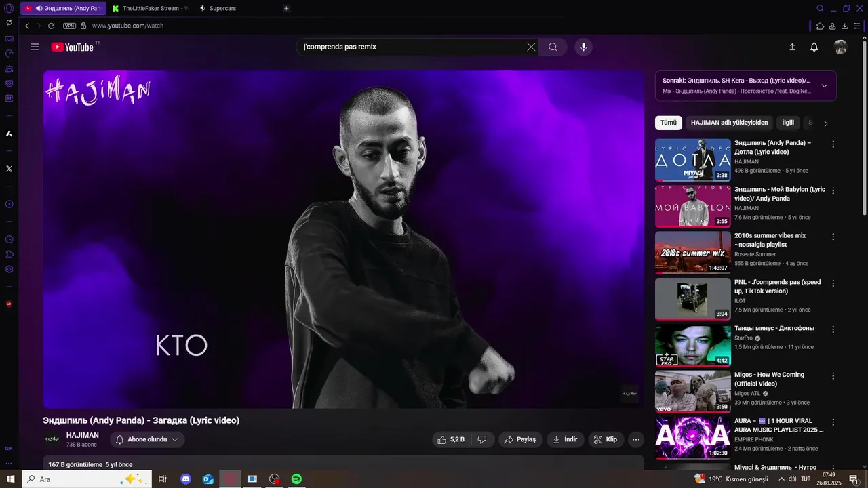Image resolution: width=868 pixels, height=488 pixels.
Task: Open browser downloads arrow icon
Action: [845, 26]
